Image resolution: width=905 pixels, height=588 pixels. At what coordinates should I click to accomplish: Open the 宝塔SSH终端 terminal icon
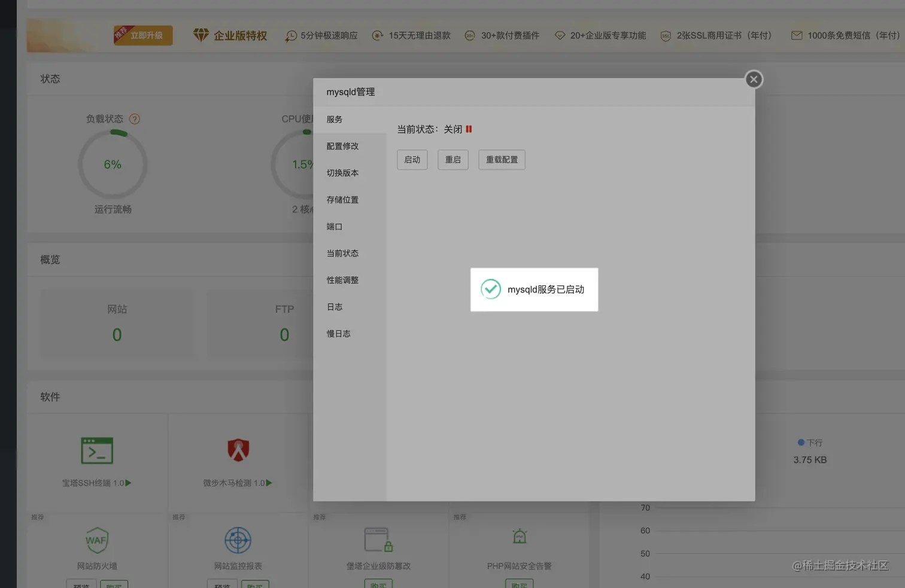(x=96, y=449)
